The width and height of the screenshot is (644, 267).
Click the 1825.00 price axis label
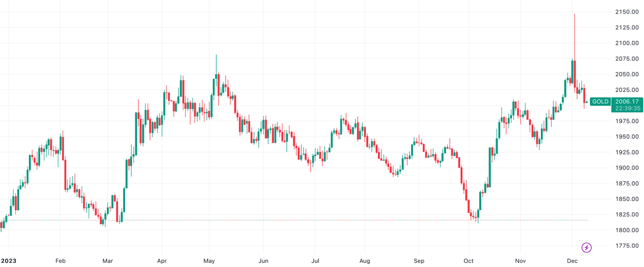click(x=627, y=214)
